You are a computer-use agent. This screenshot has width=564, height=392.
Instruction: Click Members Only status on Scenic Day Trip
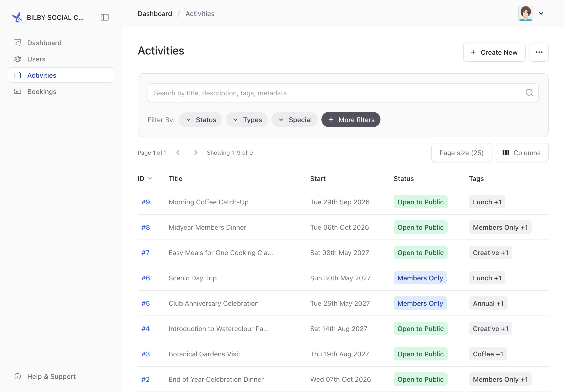click(420, 278)
